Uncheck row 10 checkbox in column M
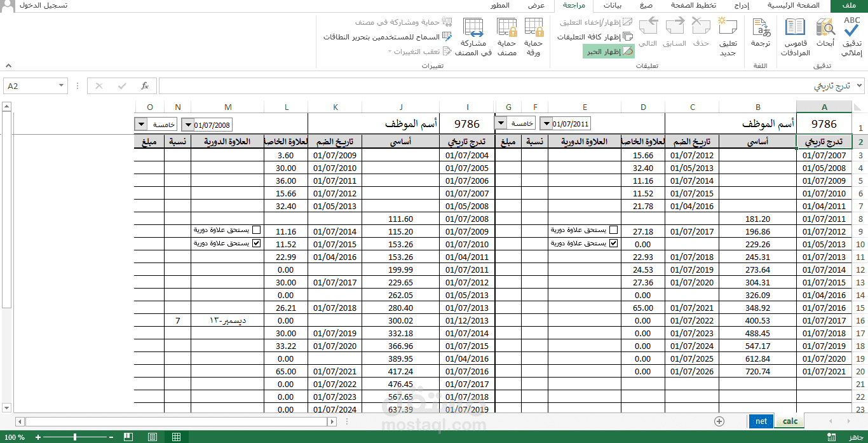Viewport: 868px width, 443px height. [x=256, y=243]
